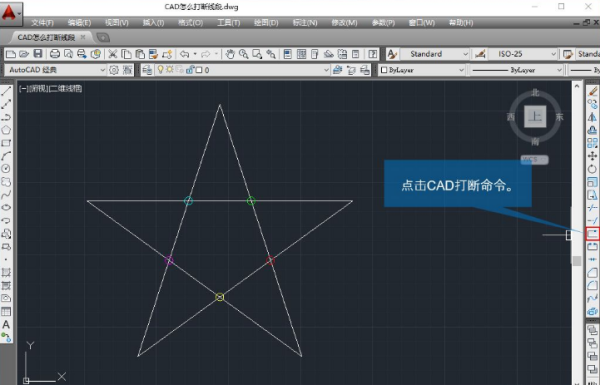Image resolution: width=600 pixels, height=385 pixels.
Task: Select the Move tool in the modify toolbar
Action: [592, 156]
